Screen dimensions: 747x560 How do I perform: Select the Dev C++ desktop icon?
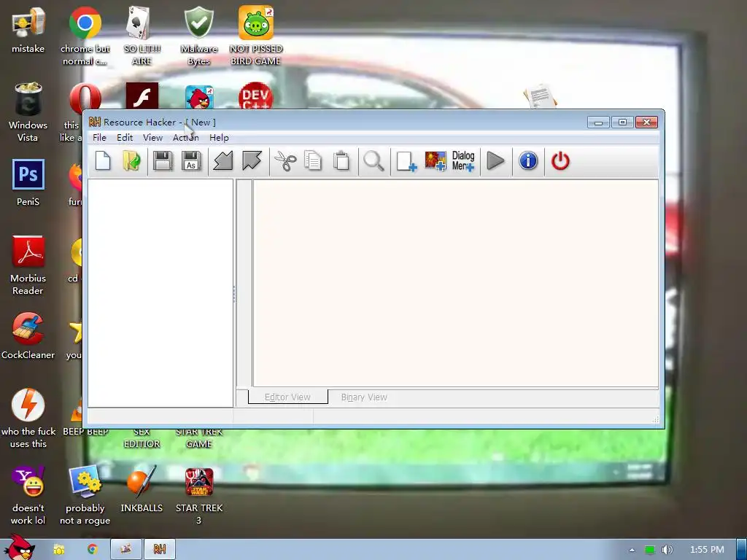[x=256, y=96]
